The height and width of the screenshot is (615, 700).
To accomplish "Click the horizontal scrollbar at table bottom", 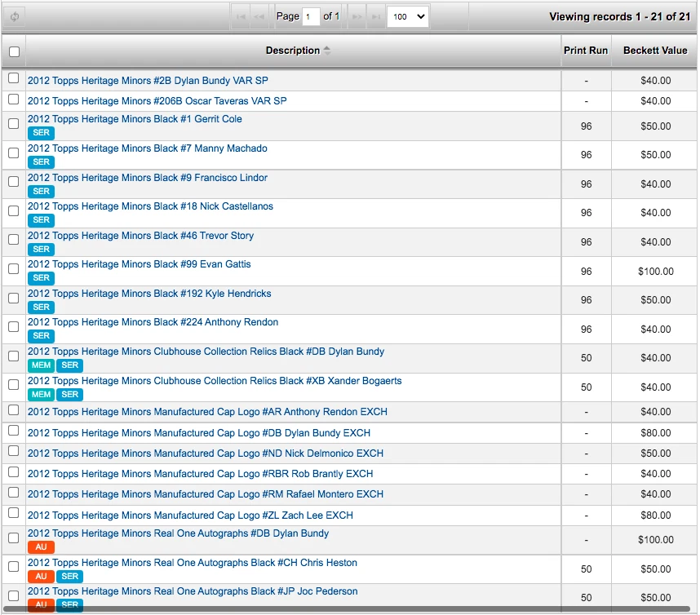I will pos(347,609).
